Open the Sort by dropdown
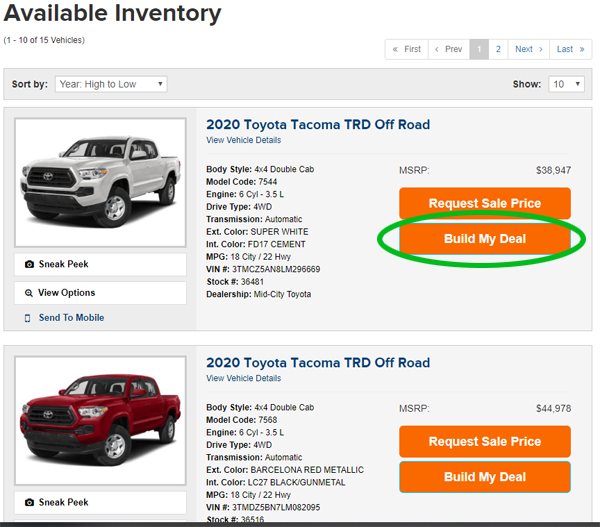 click(x=111, y=84)
